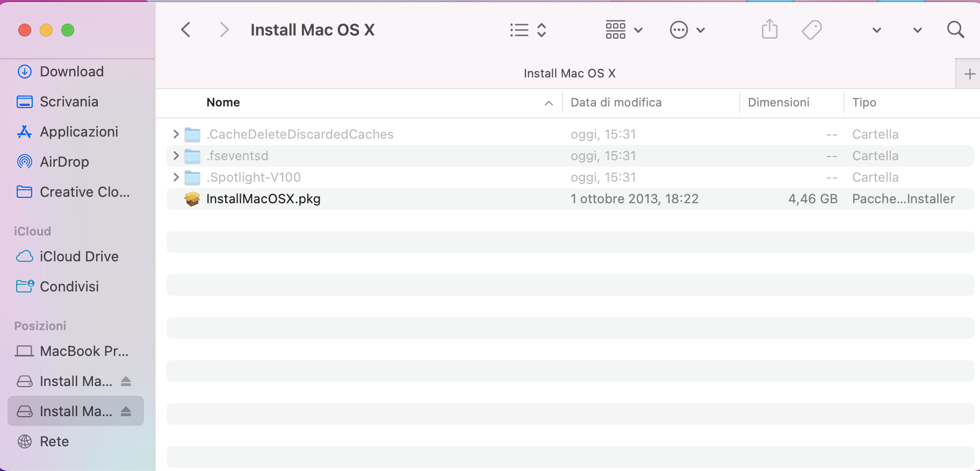Click the .fseventsd folder name
Image resolution: width=980 pixels, height=471 pixels.
[237, 156]
